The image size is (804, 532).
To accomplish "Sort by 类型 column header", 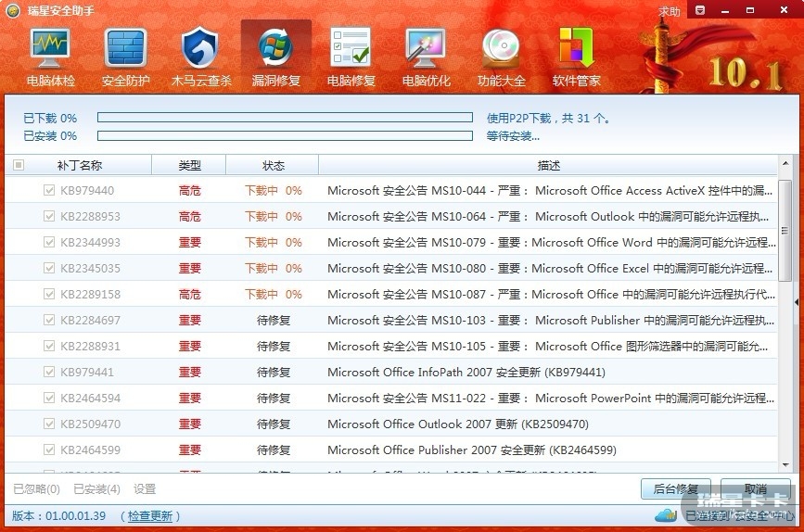I will click(x=189, y=165).
